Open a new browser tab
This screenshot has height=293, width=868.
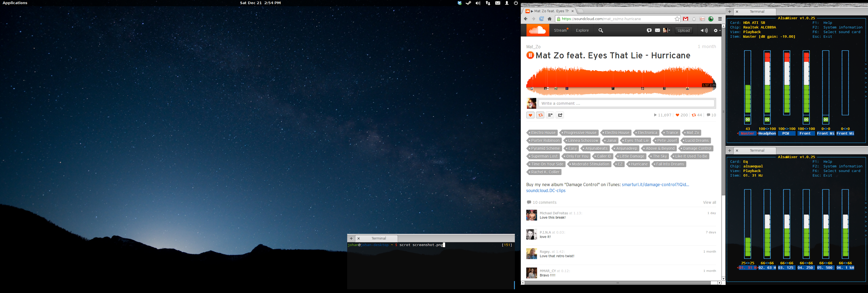(x=581, y=11)
